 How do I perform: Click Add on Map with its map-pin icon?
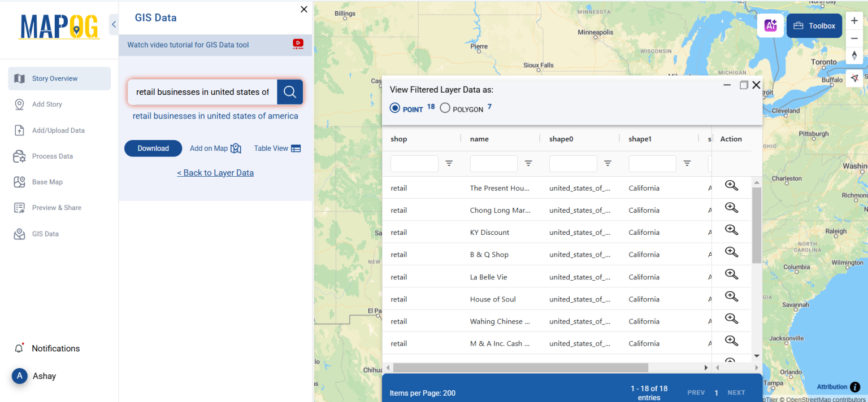click(x=215, y=148)
